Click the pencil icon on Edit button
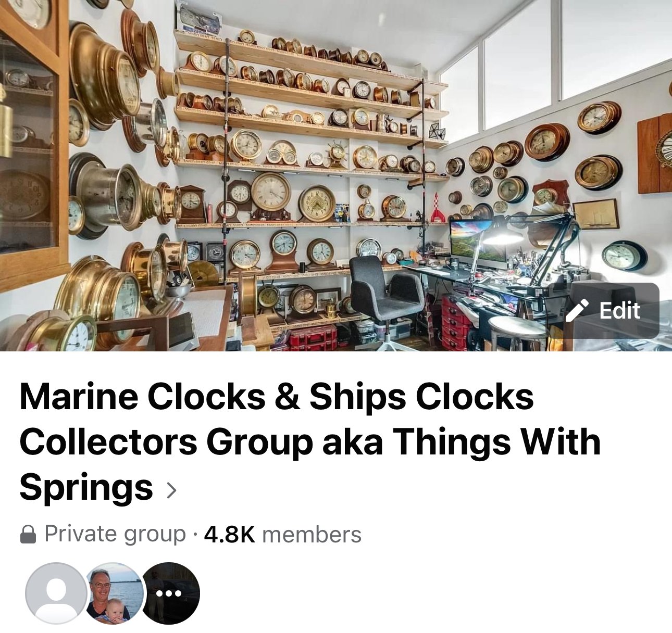The height and width of the screenshot is (633, 672). 577,311
